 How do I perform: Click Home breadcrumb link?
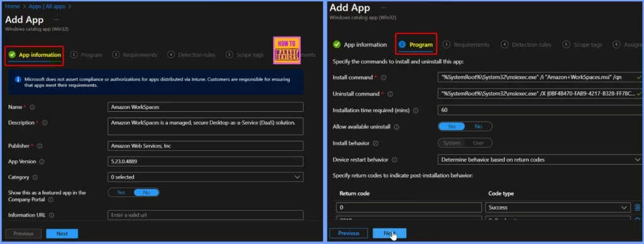click(12, 6)
